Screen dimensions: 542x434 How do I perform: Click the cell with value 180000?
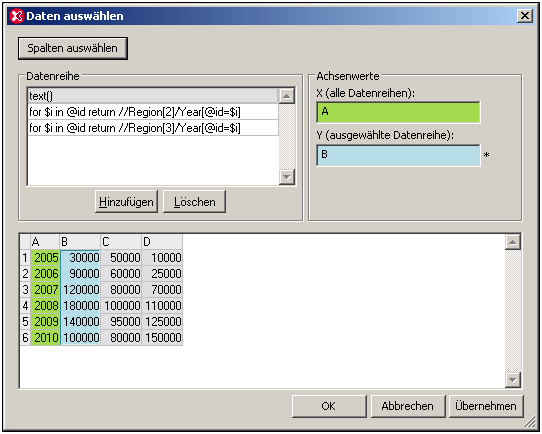coord(80,305)
